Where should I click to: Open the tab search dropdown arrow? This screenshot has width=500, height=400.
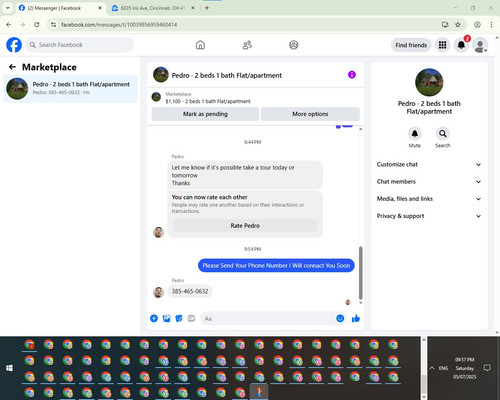point(8,8)
